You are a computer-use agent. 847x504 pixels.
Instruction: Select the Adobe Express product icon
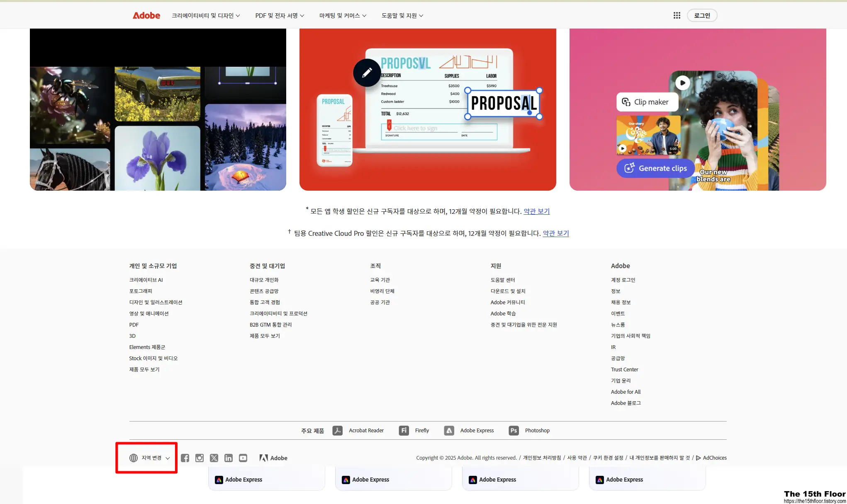coord(449,430)
